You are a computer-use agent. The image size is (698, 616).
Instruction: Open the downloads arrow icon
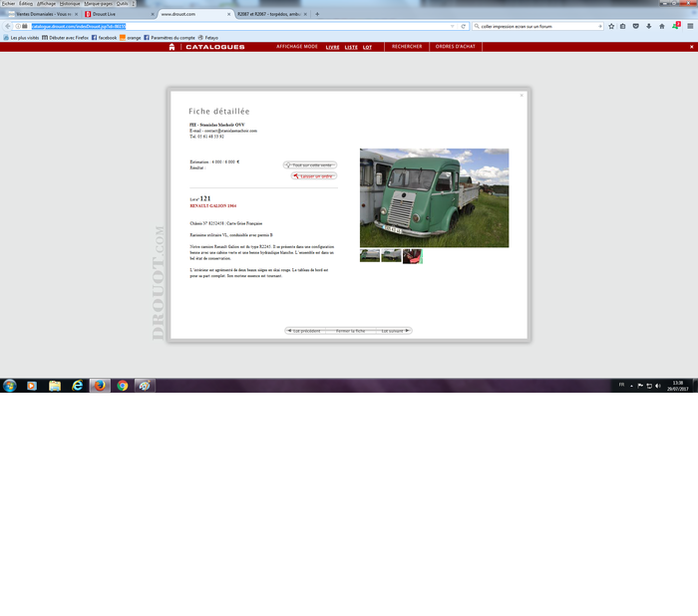648,26
